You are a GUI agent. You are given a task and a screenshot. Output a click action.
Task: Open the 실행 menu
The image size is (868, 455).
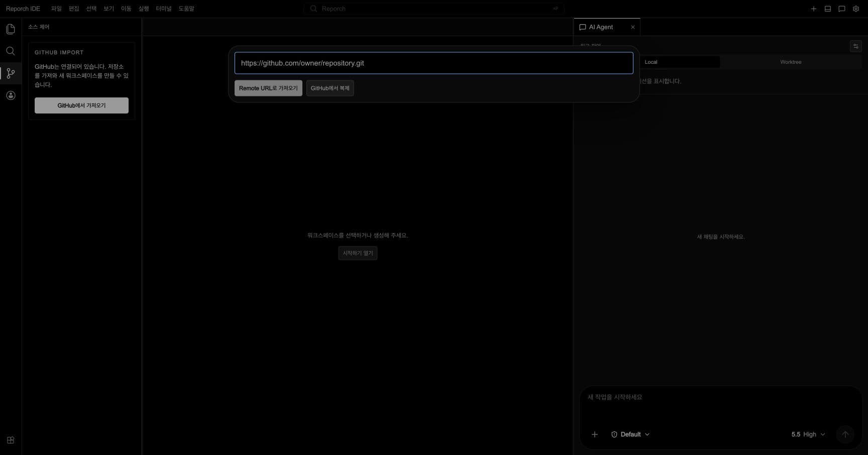click(144, 9)
